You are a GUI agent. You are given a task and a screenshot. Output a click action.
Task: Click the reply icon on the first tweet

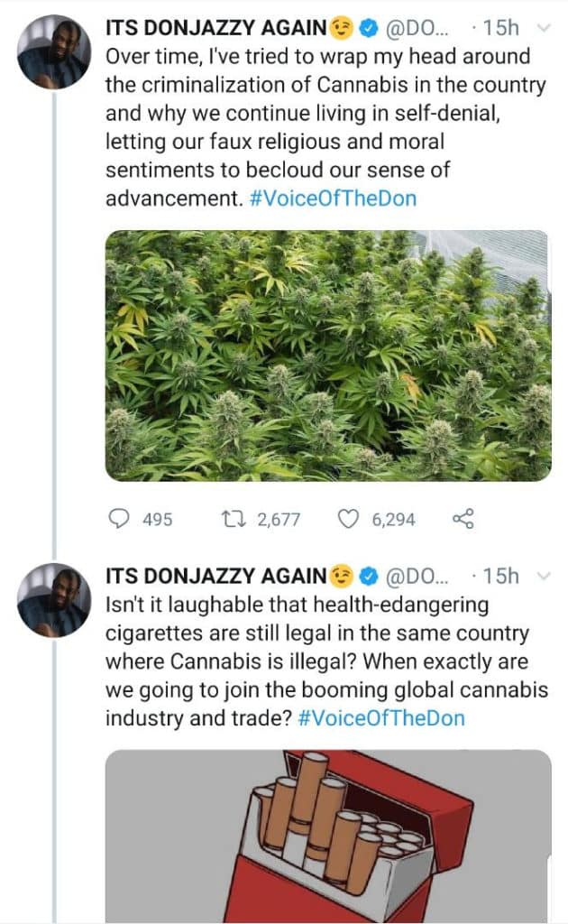click(x=120, y=519)
